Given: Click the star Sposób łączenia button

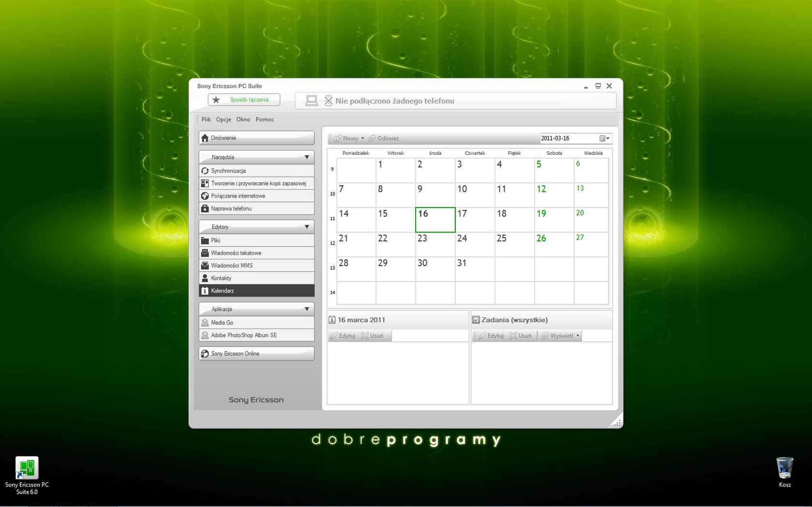Looking at the screenshot, I should [244, 100].
